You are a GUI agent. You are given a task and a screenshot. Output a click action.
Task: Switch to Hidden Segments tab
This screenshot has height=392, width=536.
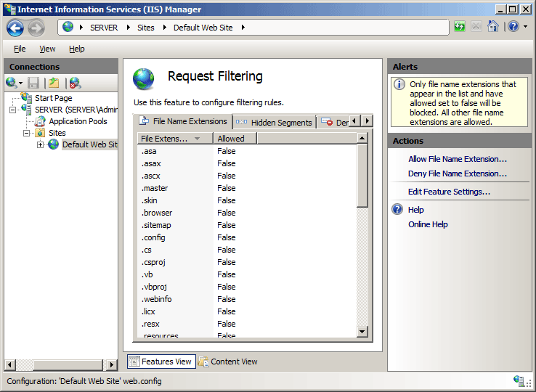[274, 123]
